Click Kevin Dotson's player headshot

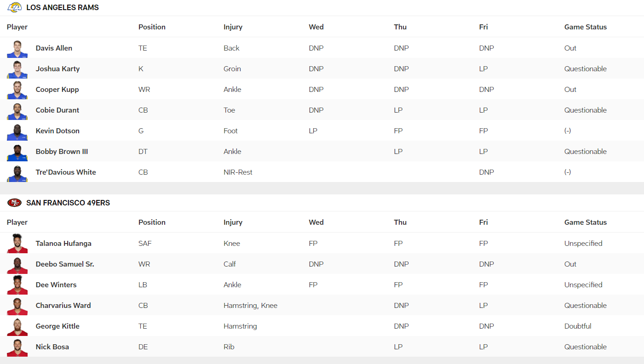point(17,131)
